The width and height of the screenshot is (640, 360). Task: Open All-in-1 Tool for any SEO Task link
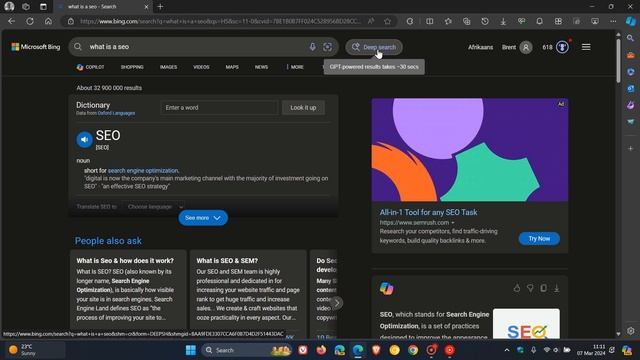(428, 212)
